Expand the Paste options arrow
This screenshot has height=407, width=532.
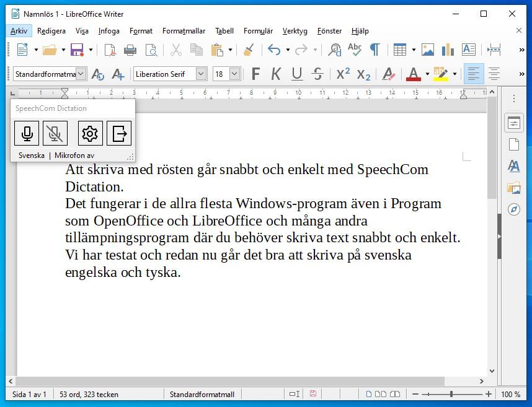(x=230, y=50)
